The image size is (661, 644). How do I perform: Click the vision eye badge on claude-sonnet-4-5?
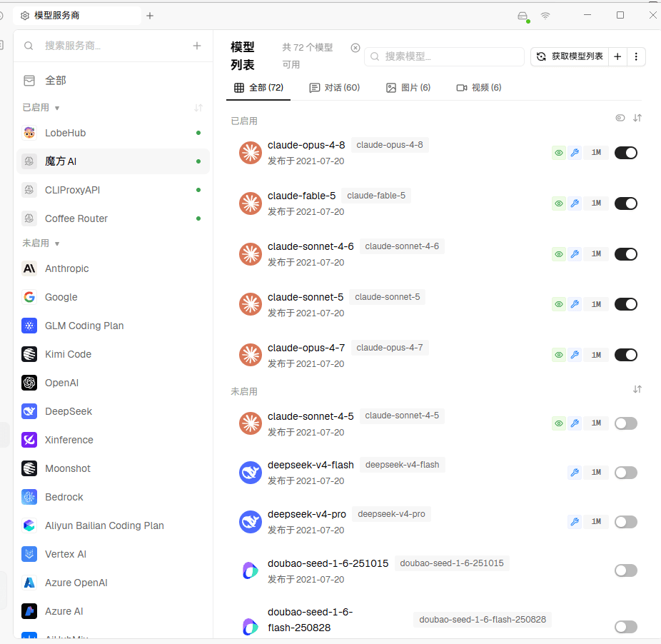559,423
